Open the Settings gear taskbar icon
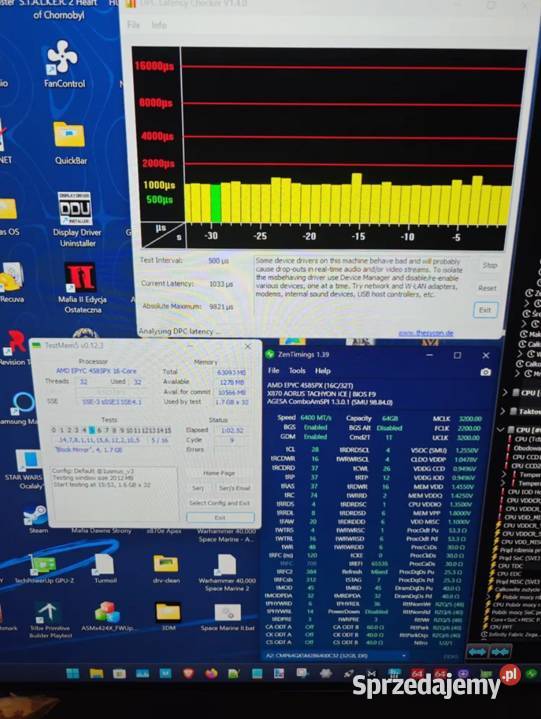Screen dimensions: 541x719 326,673
